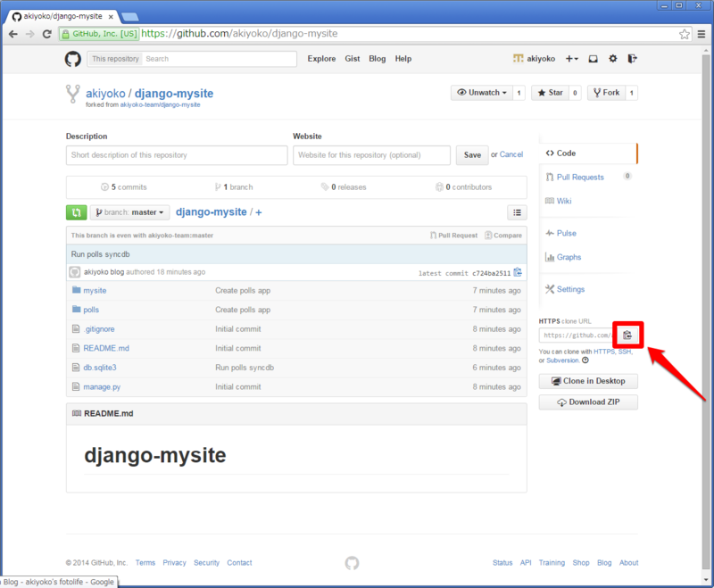
Task: Open account settings gear icon
Action: coord(613,59)
